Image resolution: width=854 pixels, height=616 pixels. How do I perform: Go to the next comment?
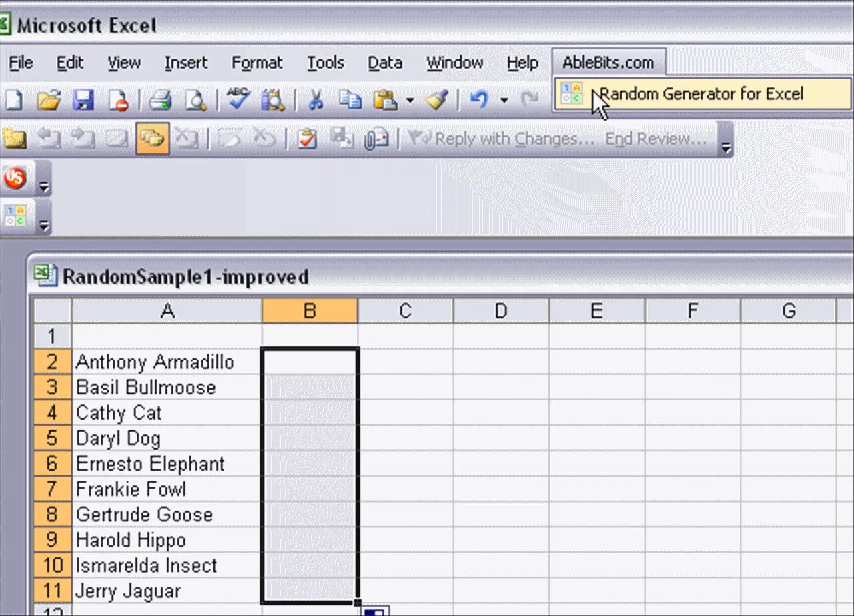click(83, 139)
